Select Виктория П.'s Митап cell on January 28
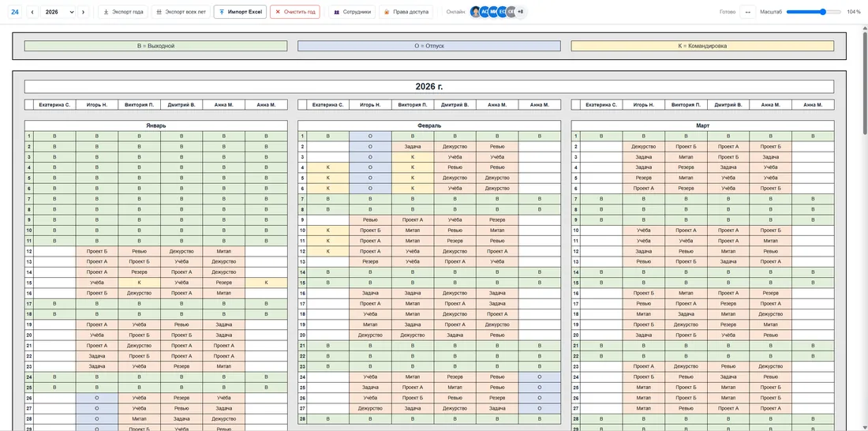The image size is (868, 431). (x=140, y=419)
